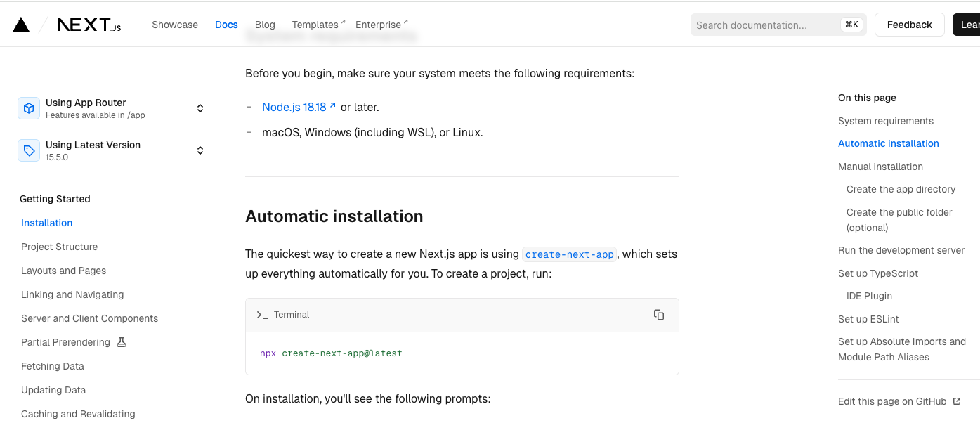
Task: Jump to Set up Absolute Imports section
Action: coord(902,349)
